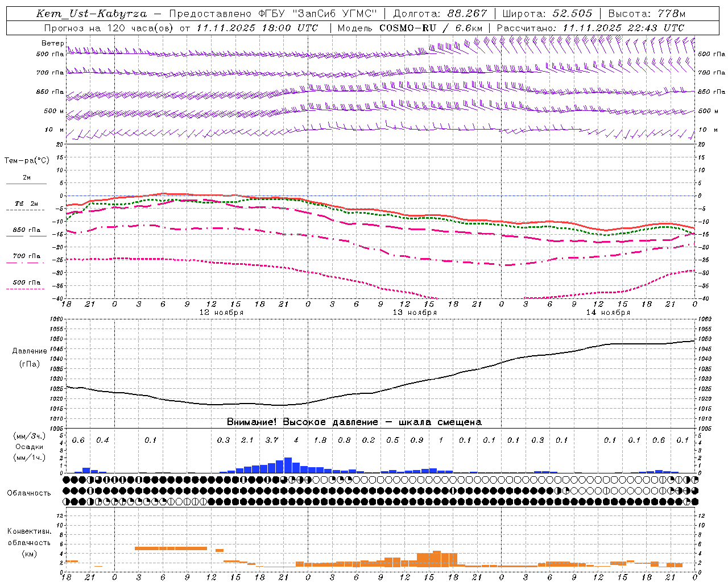The height and width of the screenshot is (582, 728).
Task: Click the Облачность row label
Action: pos(29,493)
